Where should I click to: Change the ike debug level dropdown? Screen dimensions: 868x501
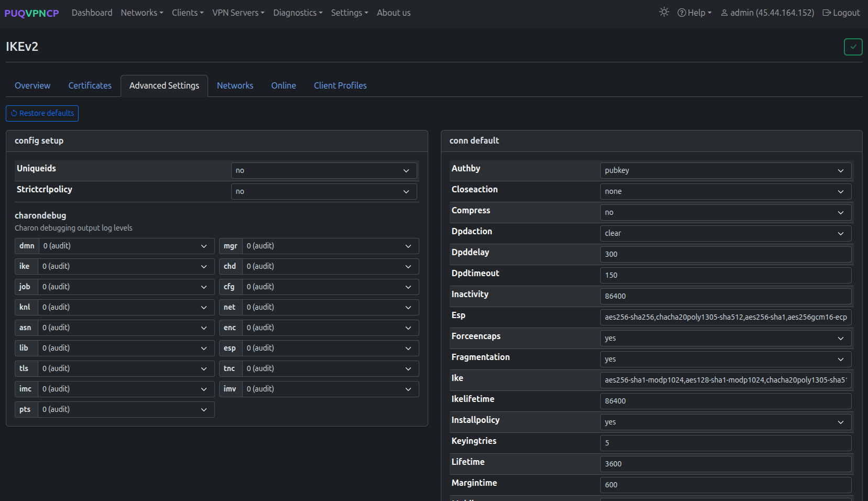(126, 266)
